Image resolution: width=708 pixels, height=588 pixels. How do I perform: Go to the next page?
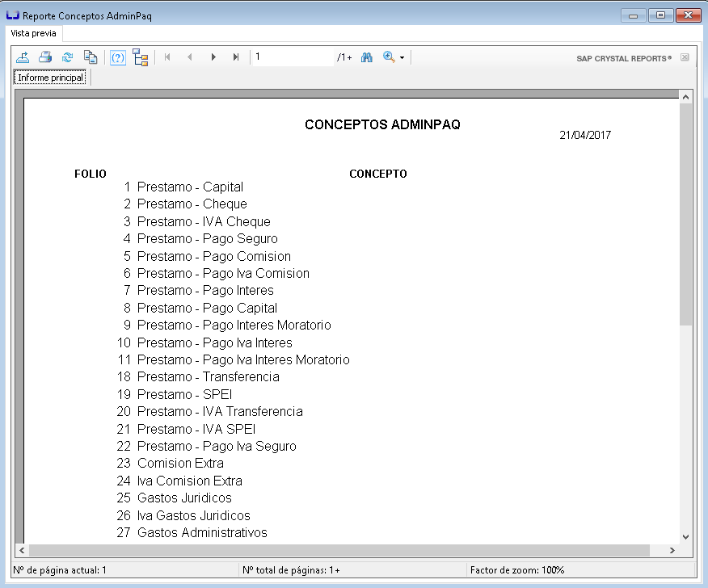pyautogui.click(x=213, y=57)
